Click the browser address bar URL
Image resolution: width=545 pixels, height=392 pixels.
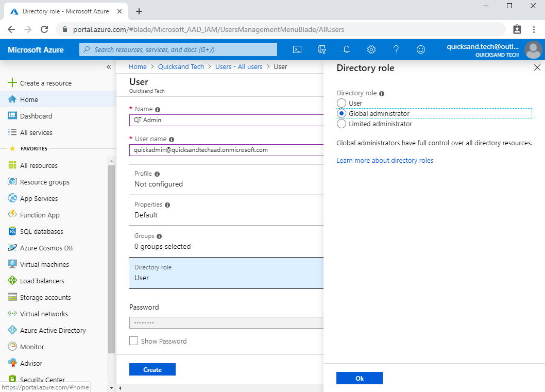click(x=209, y=29)
